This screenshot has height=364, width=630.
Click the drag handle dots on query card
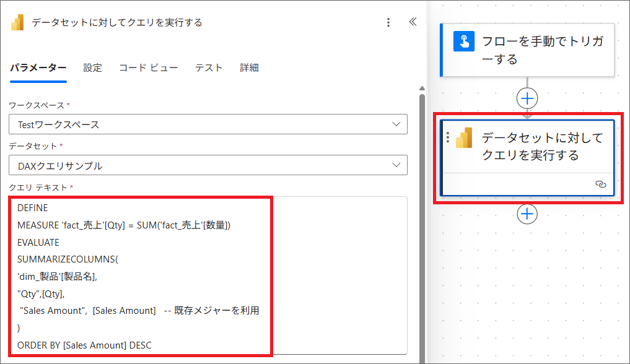point(448,137)
